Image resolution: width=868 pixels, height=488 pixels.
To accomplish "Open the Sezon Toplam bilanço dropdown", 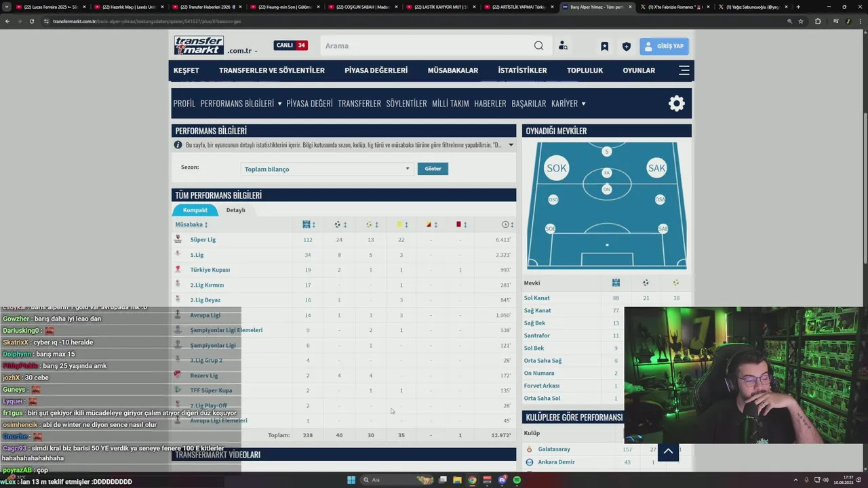I will coord(326,169).
